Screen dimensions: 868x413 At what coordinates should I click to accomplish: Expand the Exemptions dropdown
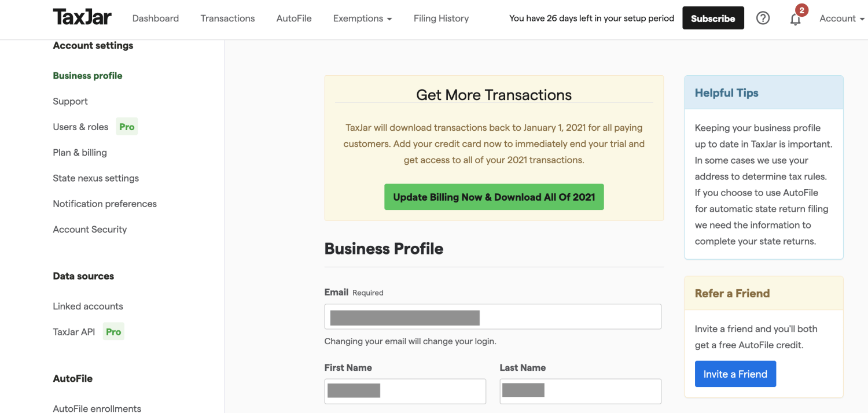tap(362, 19)
